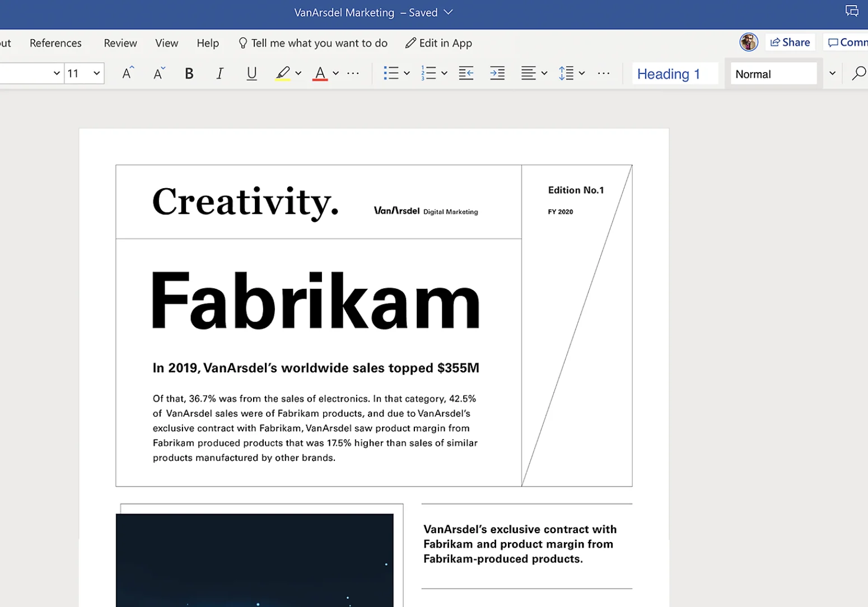The width and height of the screenshot is (868, 607).
Task: Apply yellow text highlight color
Action: click(x=283, y=73)
